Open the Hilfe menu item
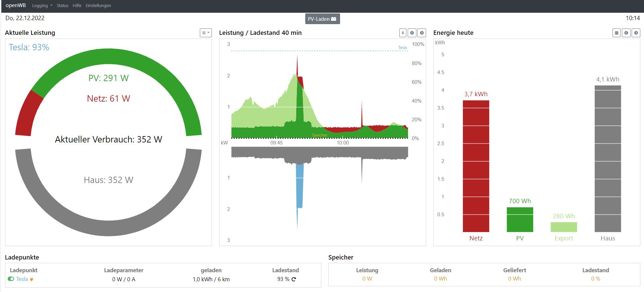 click(x=77, y=6)
